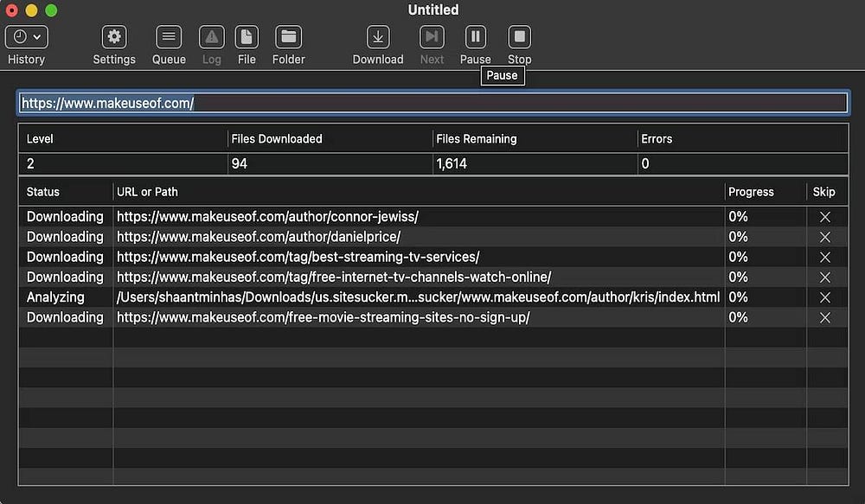Start the Download from toolbar

(x=378, y=37)
